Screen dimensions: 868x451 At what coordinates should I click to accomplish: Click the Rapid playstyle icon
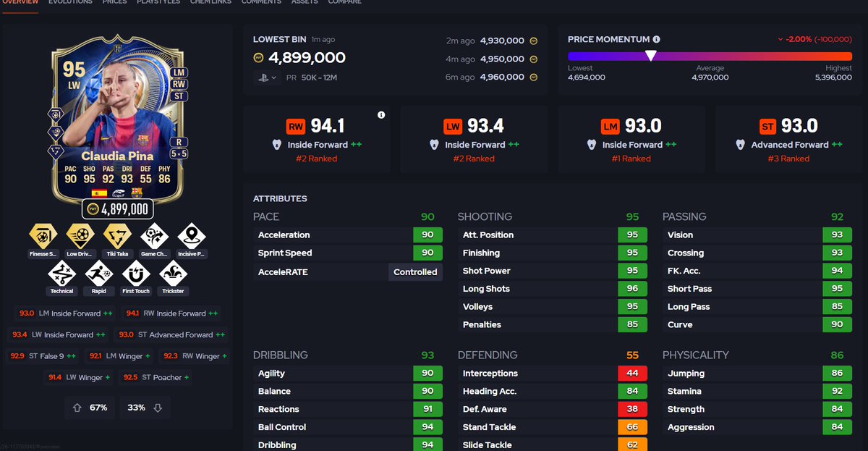coord(99,274)
